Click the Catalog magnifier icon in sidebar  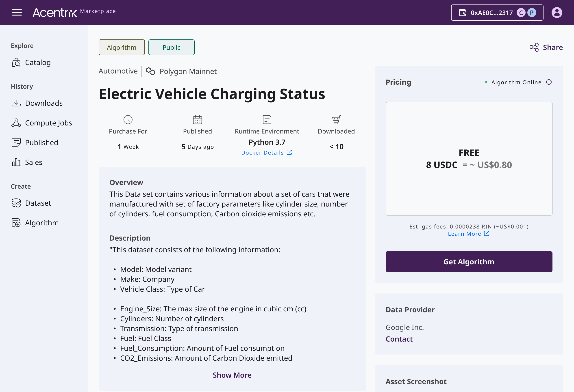tap(16, 62)
